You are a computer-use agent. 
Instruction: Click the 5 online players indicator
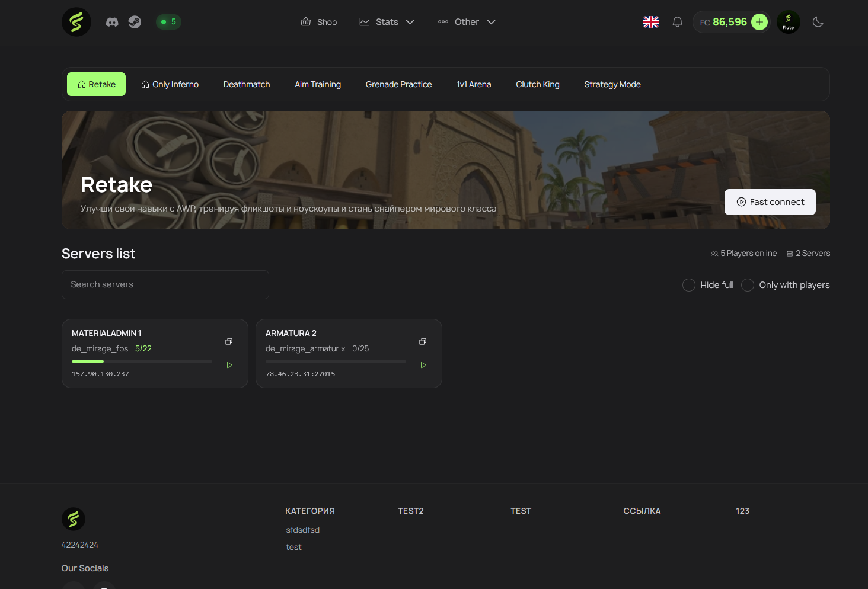[x=168, y=22]
